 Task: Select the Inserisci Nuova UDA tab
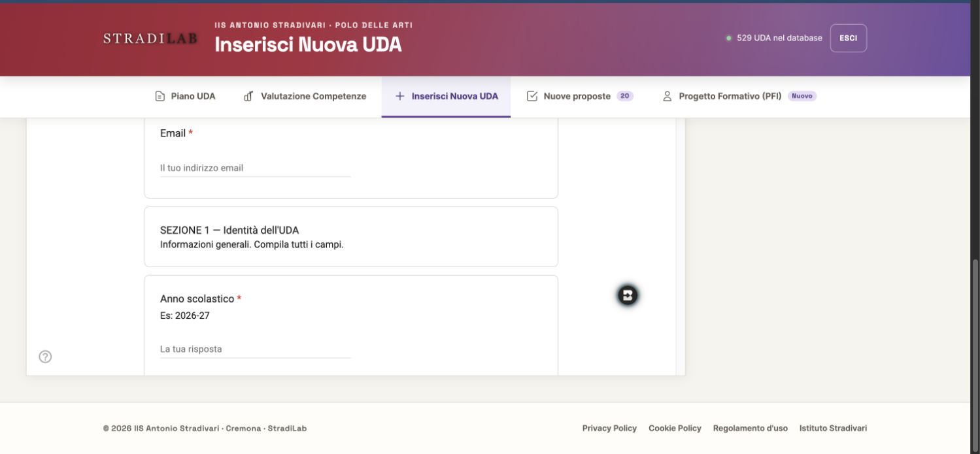tap(447, 96)
